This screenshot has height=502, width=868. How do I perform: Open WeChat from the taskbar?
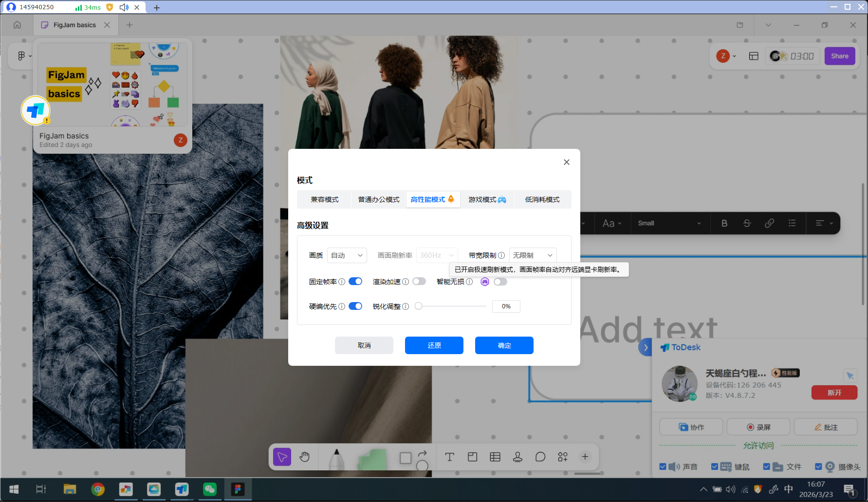tap(210, 489)
